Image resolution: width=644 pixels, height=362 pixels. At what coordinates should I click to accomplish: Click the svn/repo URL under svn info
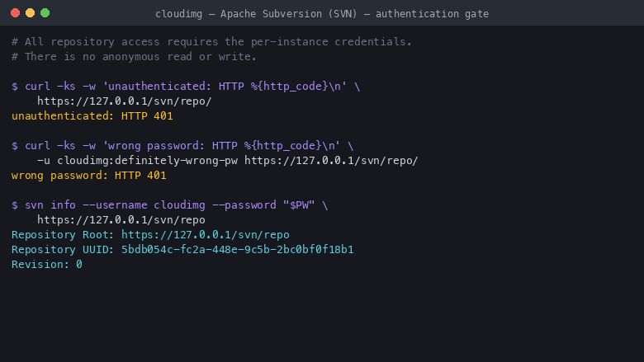pyautogui.click(x=121, y=220)
